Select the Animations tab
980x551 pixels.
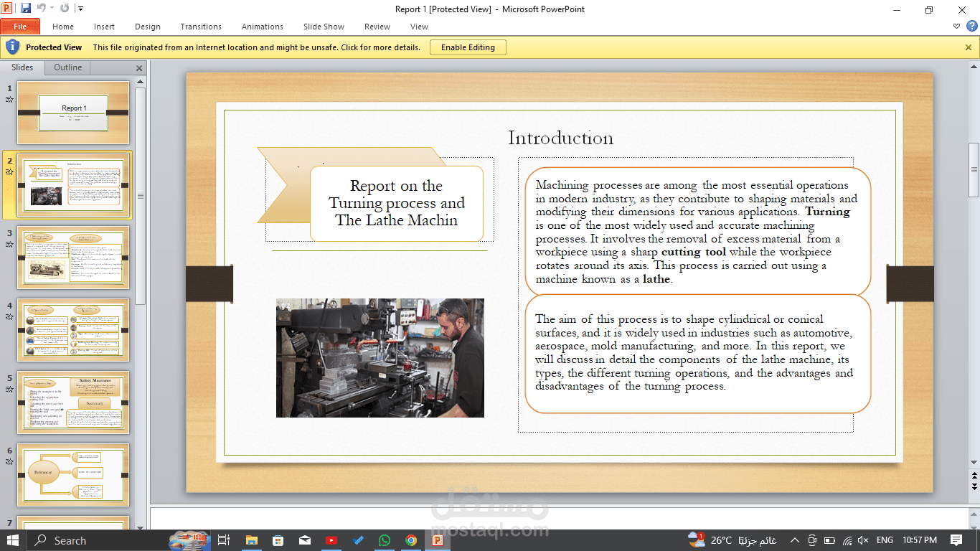click(263, 27)
